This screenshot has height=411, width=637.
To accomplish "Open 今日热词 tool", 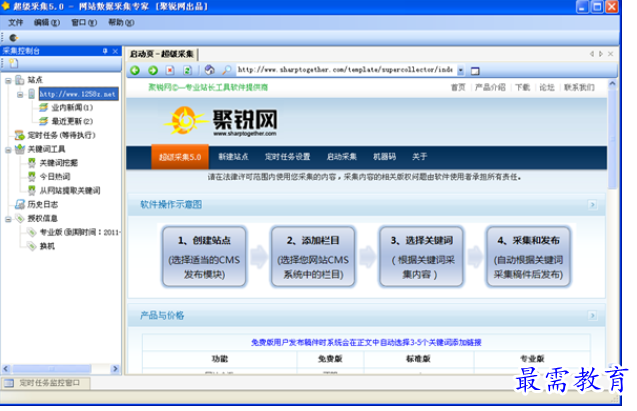I will click(x=55, y=177).
